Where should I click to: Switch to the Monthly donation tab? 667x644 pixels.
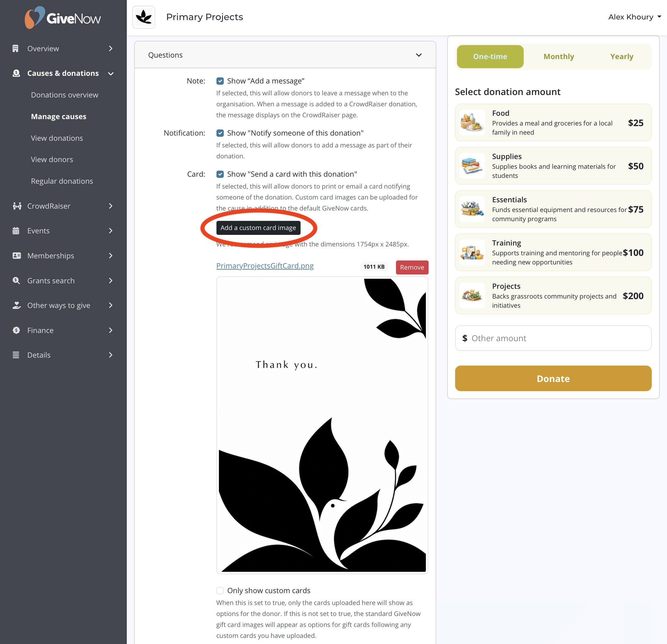pos(559,56)
